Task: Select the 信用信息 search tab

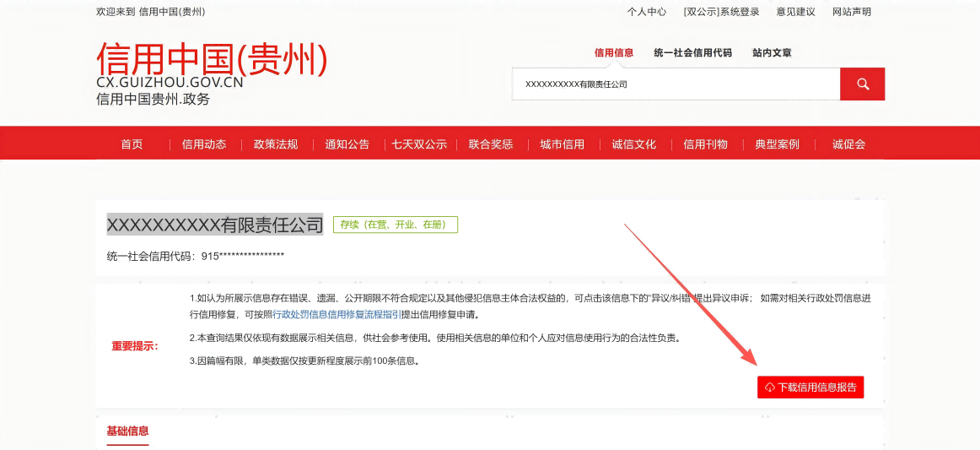Action: pyautogui.click(x=614, y=53)
